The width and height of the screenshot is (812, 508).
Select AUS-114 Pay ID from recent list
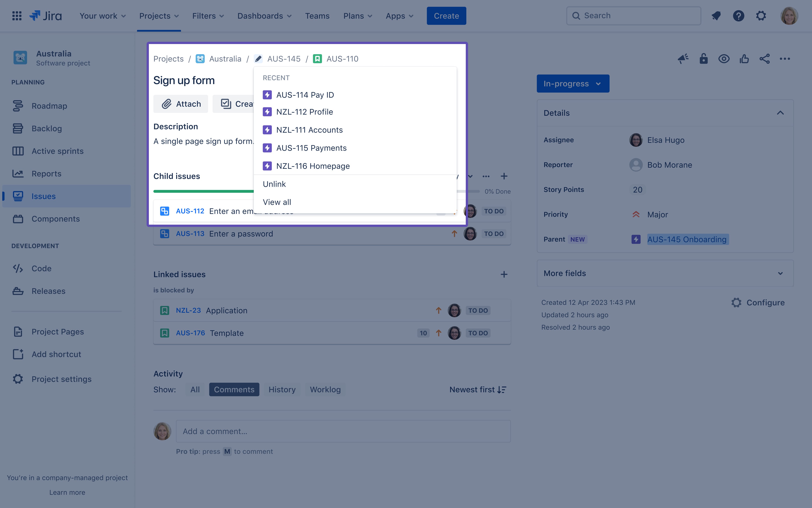355,95
